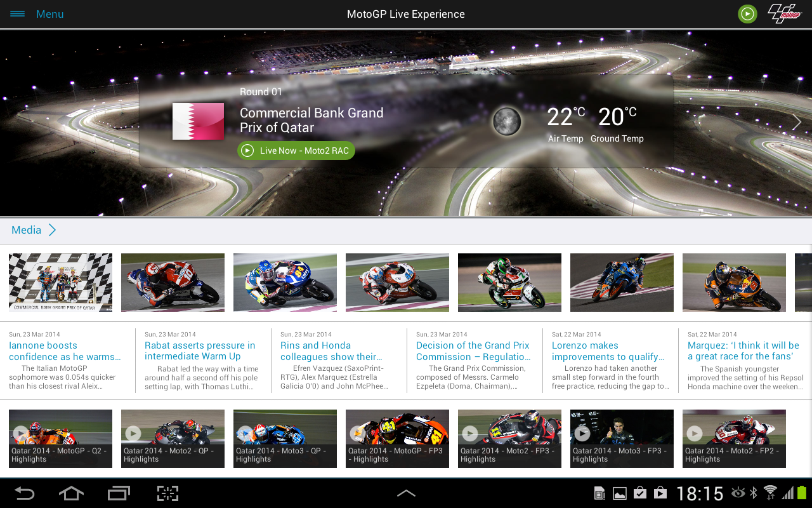Open Qatar 2014 - Moto2 - FP2 Highlights video

tap(734, 439)
